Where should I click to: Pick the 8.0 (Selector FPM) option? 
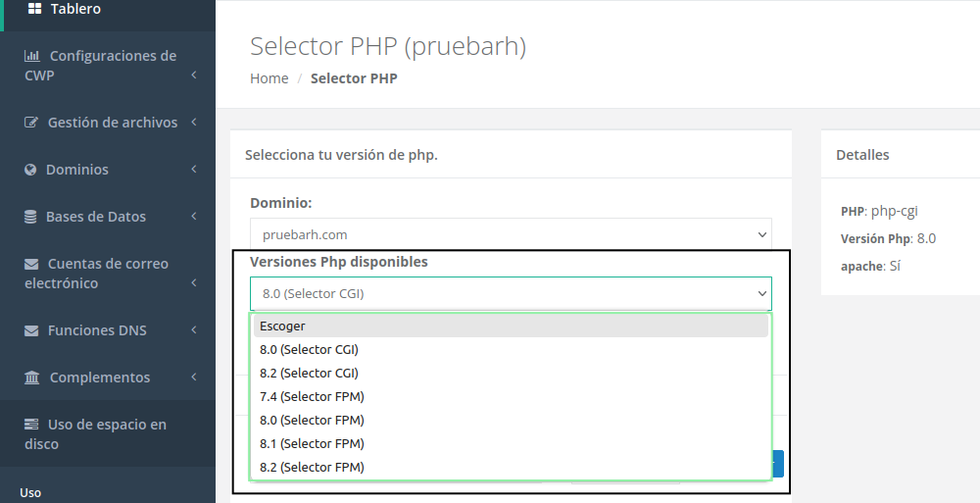pyautogui.click(x=313, y=420)
